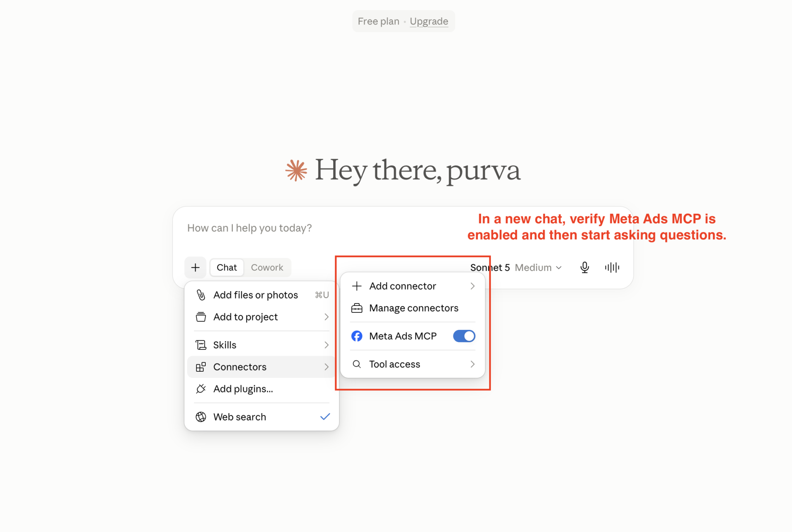This screenshot has height=532, width=792.
Task: Expand the Skills submenu chevron
Action: click(x=326, y=345)
